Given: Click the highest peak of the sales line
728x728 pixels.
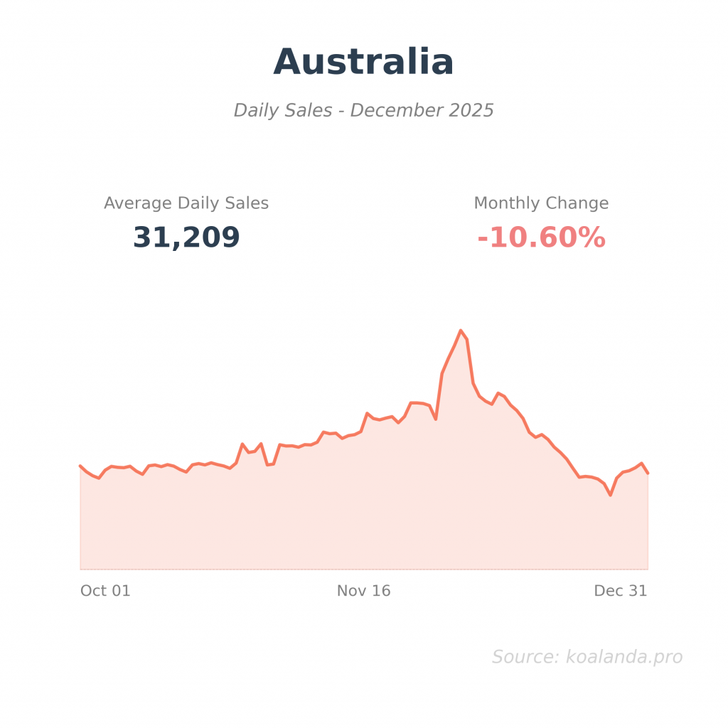Looking at the screenshot, I should pyautogui.click(x=461, y=331).
